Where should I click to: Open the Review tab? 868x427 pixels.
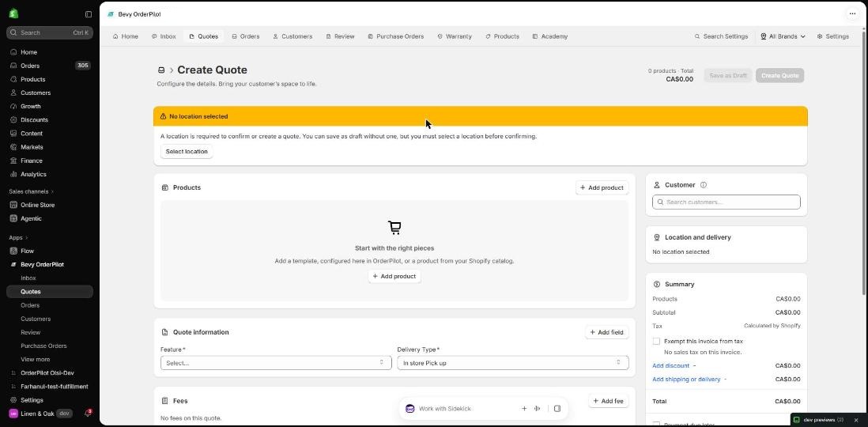(x=340, y=36)
